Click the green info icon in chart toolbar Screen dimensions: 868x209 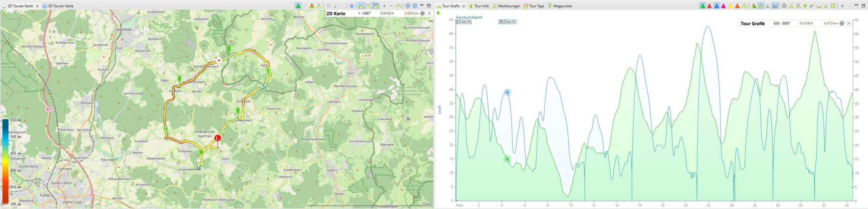805,6
